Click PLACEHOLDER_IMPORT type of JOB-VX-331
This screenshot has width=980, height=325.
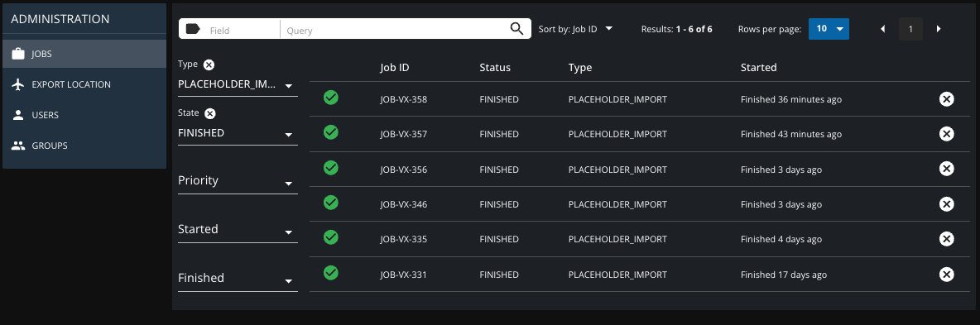point(617,275)
